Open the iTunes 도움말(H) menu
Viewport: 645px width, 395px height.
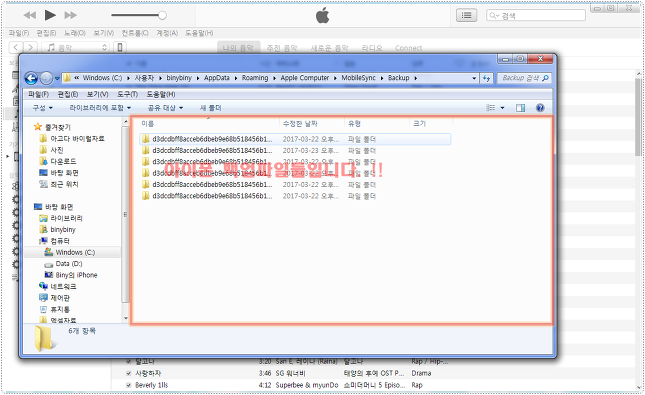click(x=199, y=33)
